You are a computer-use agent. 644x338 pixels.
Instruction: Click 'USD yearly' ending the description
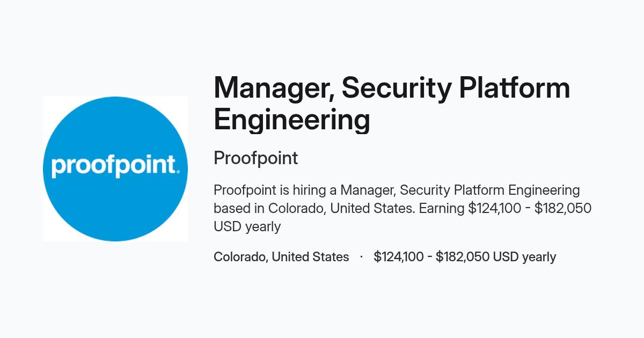point(247,226)
